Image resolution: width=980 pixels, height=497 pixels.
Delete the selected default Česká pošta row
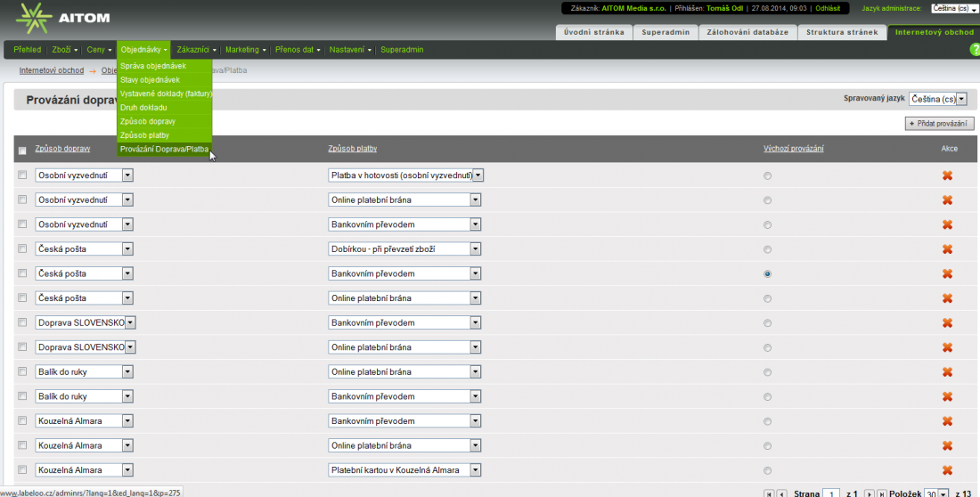click(x=947, y=273)
